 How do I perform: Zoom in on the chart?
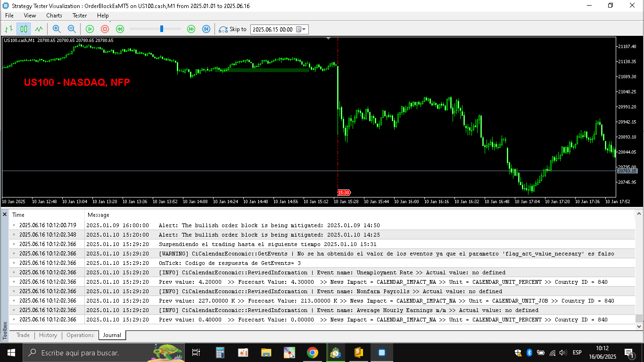(57, 29)
